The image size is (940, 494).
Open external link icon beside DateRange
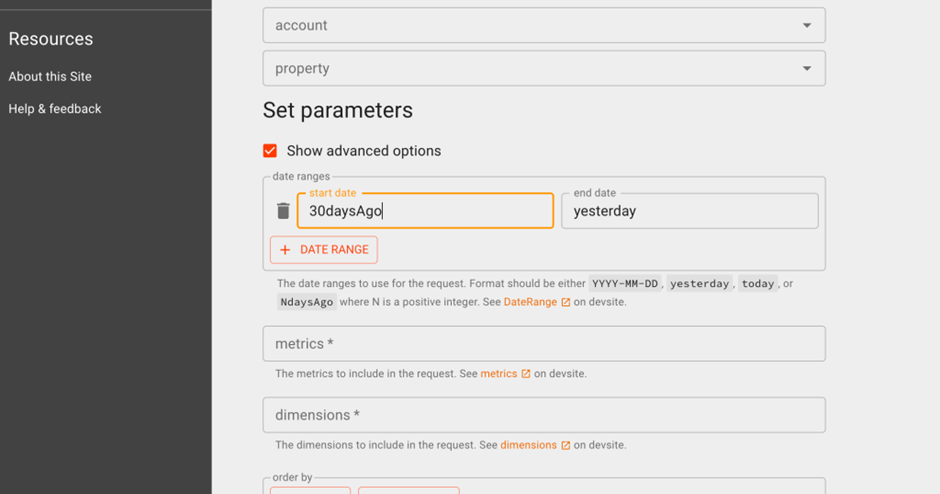pos(565,302)
